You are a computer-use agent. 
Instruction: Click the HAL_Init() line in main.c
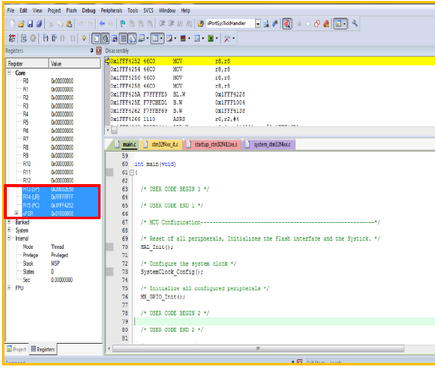click(157, 247)
